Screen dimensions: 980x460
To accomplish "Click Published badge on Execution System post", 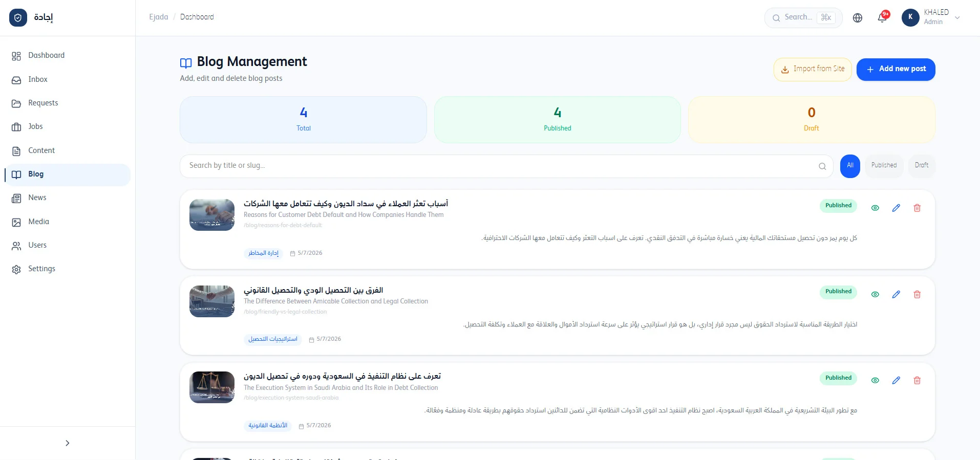I will pyautogui.click(x=838, y=378).
